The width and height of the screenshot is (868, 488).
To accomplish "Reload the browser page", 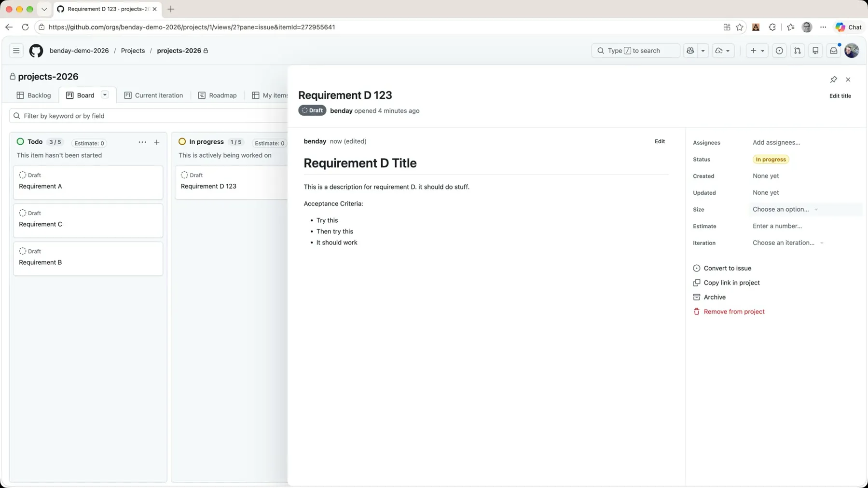I will tap(25, 27).
